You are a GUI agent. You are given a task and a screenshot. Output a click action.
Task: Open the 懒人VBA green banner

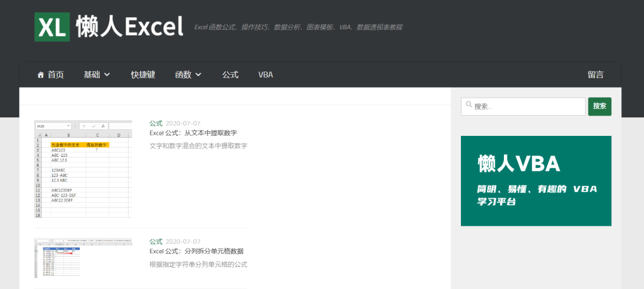pyautogui.click(x=536, y=181)
